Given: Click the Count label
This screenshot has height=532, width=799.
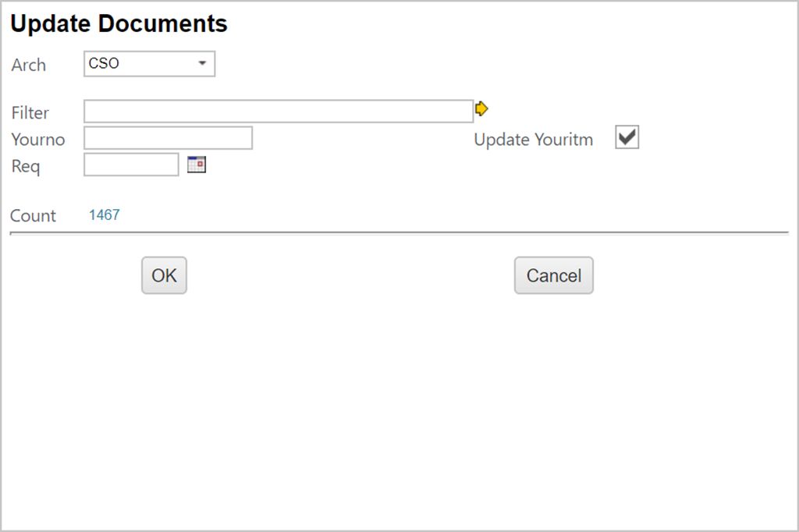Looking at the screenshot, I should tap(34, 216).
